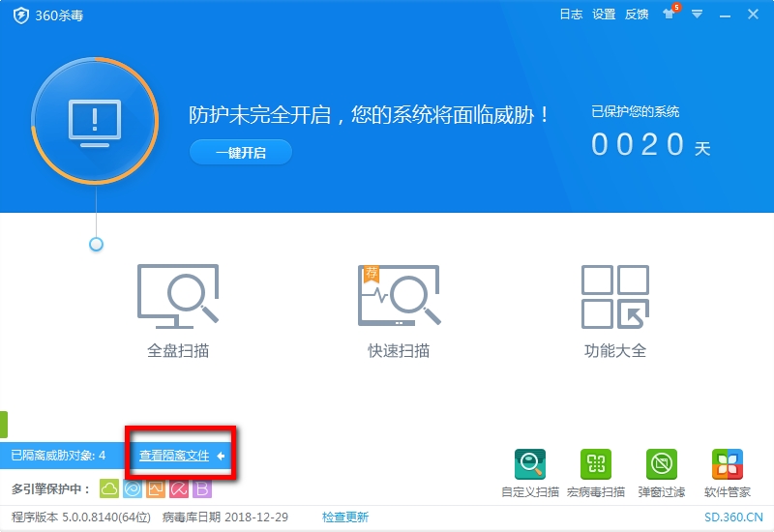Open the 软件管家 software manager icon
This screenshot has width=774, height=532.
pos(728,464)
